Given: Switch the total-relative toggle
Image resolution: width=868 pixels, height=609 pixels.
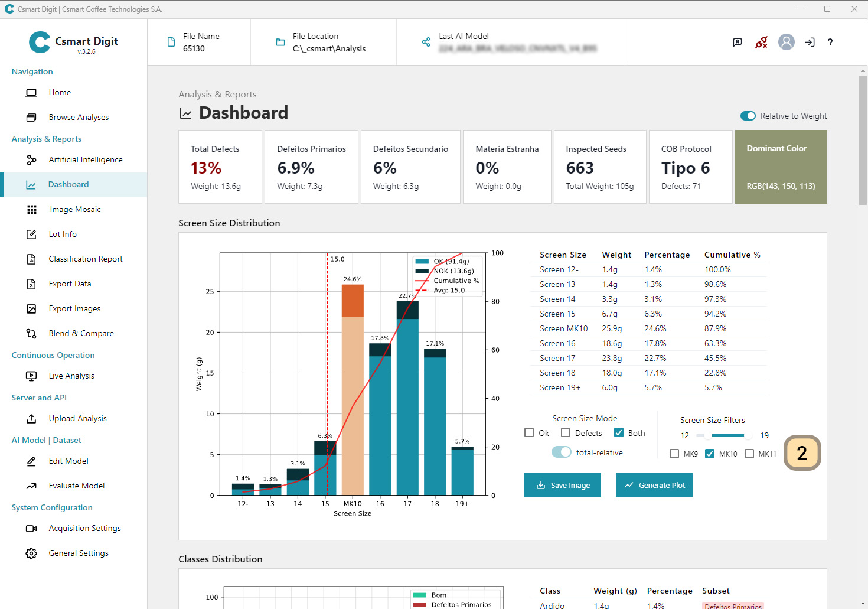Looking at the screenshot, I should coord(562,452).
